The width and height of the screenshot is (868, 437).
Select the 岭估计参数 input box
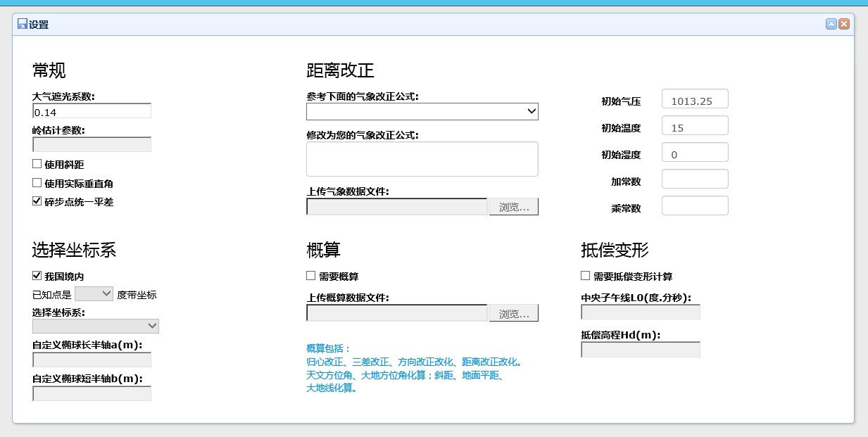(92, 144)
